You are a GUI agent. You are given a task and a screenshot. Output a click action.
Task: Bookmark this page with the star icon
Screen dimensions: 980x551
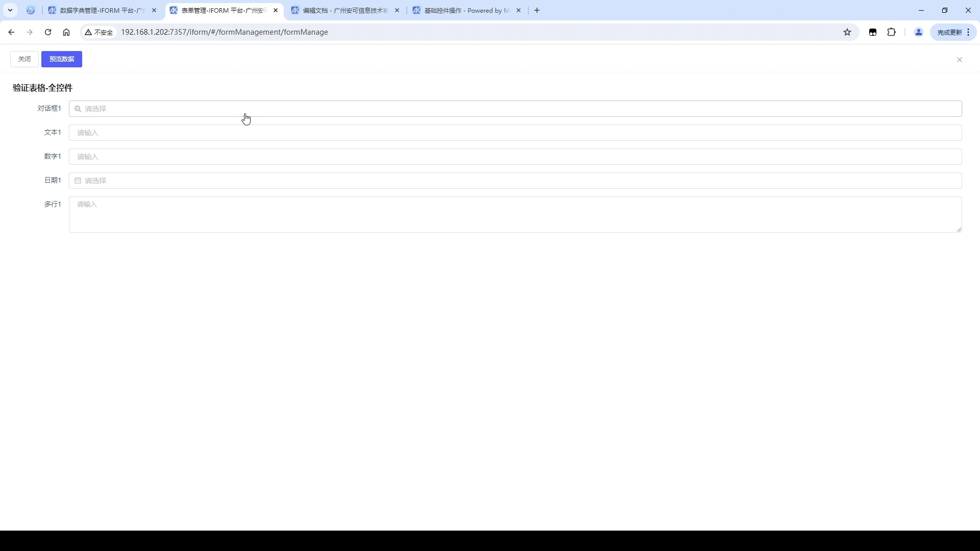(x=847, y=32)
